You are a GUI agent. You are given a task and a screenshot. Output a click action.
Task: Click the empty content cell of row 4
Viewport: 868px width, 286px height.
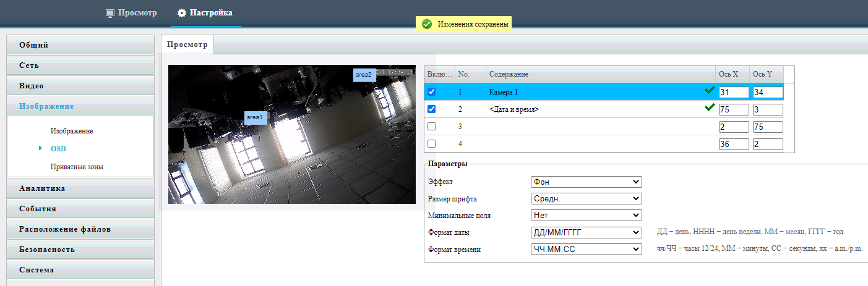coord(600,143)
